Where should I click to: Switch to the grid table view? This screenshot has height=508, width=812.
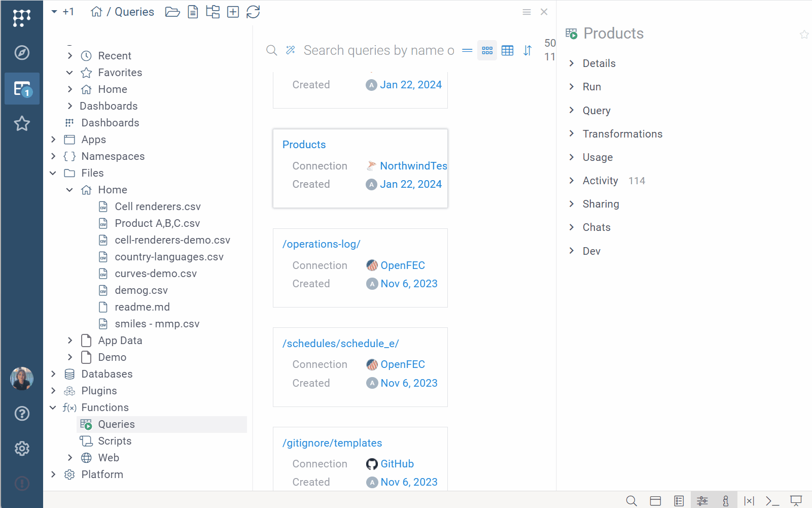pos(507,50)
